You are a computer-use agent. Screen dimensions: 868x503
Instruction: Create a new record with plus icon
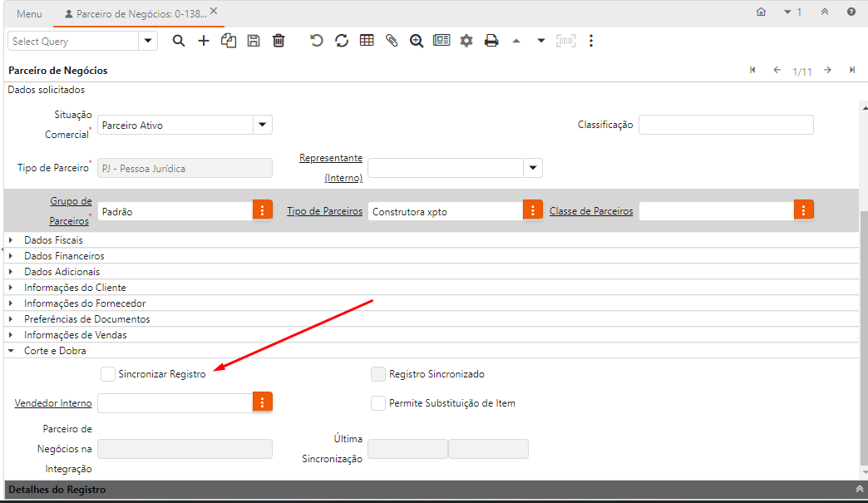tap(203, 41)
